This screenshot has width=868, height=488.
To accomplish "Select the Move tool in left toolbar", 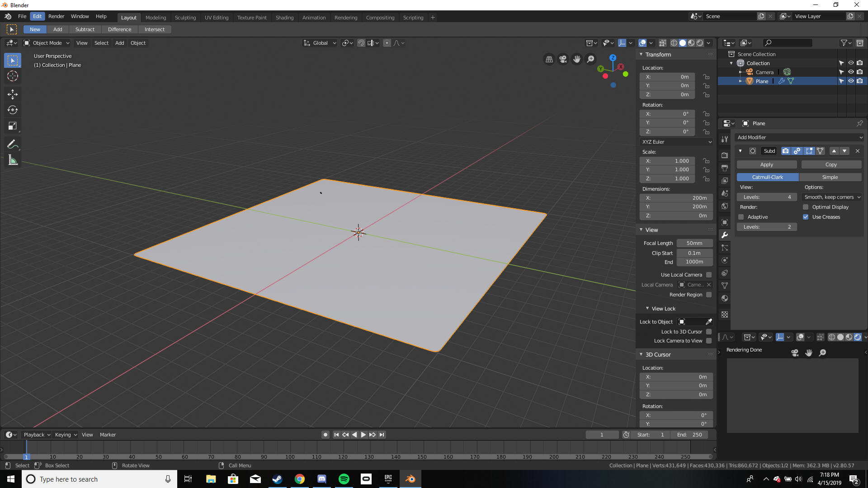I will click(13, 94).
